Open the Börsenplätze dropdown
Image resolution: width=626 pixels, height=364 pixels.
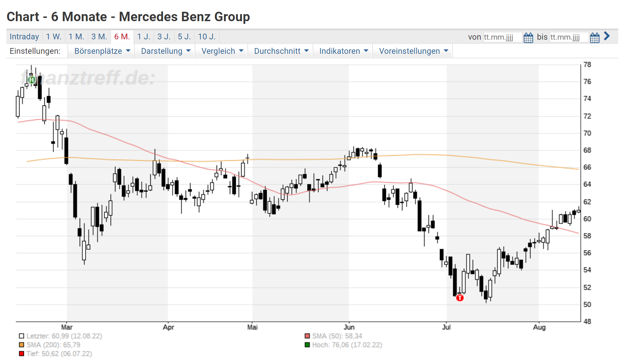click(x=101, y=51)
